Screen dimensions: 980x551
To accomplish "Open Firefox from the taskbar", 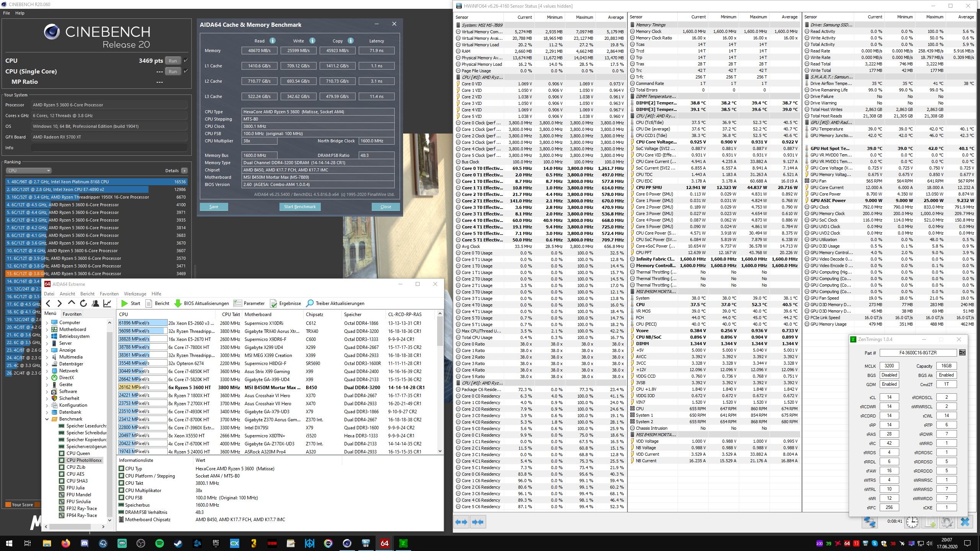I will tap(65, 543).
